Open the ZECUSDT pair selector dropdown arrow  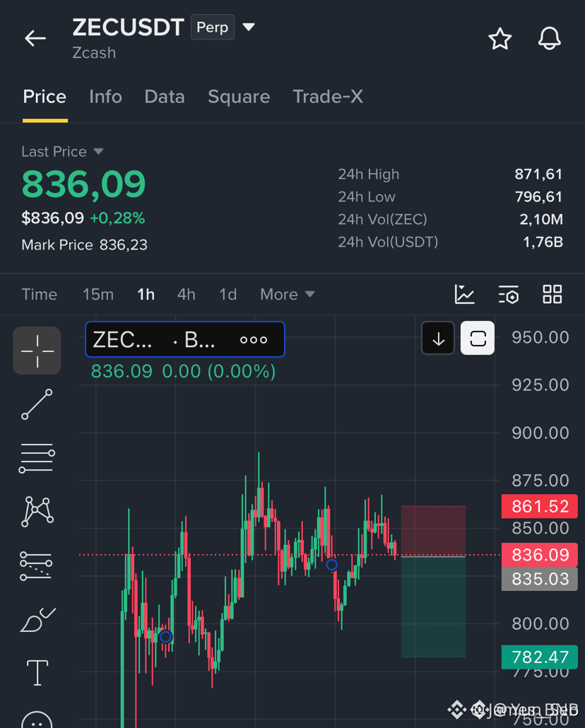(249, 27)
